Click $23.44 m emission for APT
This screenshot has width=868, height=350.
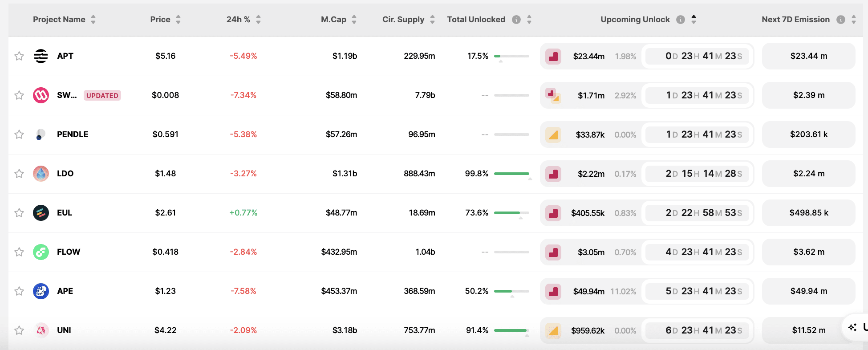pos(809,56)
